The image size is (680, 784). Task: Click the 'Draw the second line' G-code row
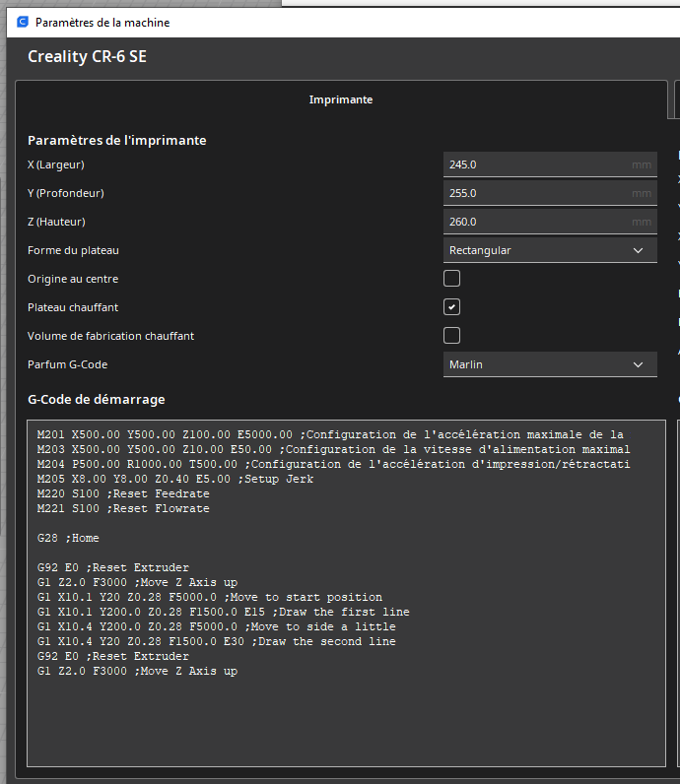click(x=216, y=641)
